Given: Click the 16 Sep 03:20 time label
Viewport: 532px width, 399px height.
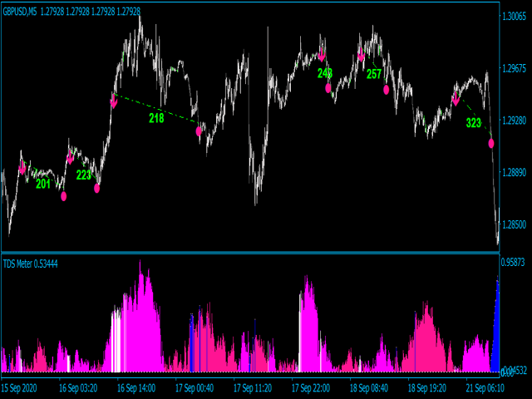Looking at the screenshot, I should (78, 388).
